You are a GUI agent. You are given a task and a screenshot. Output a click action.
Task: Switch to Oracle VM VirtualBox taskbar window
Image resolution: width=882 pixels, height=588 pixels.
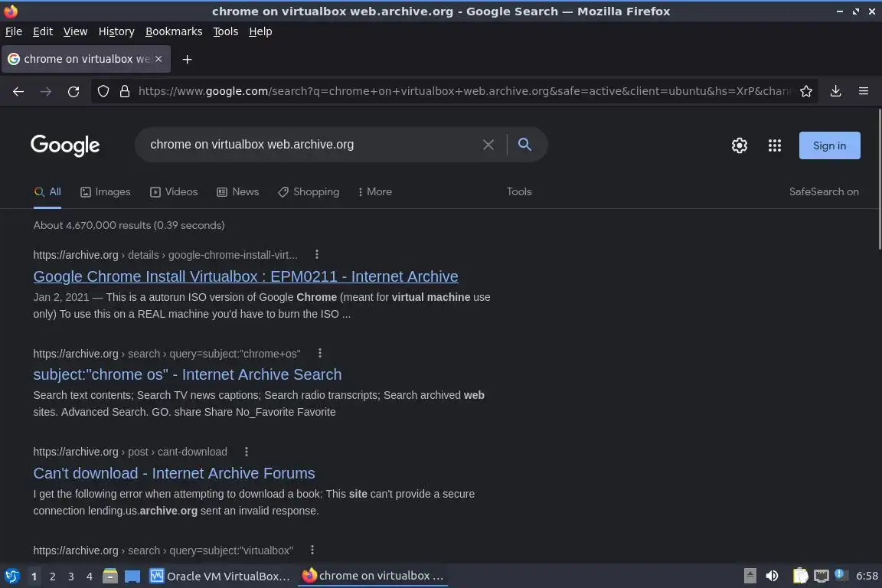[220, 577]
